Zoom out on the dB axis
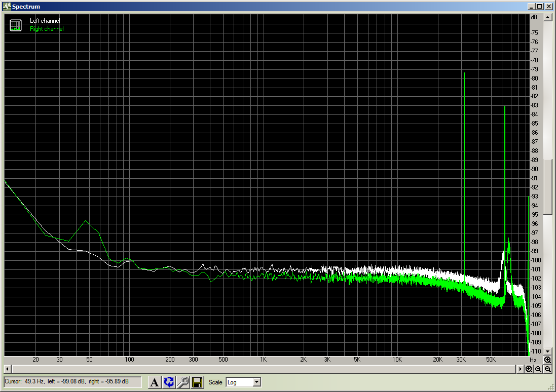The width and height of the screenshot is (556, 392). coord(547,369)
